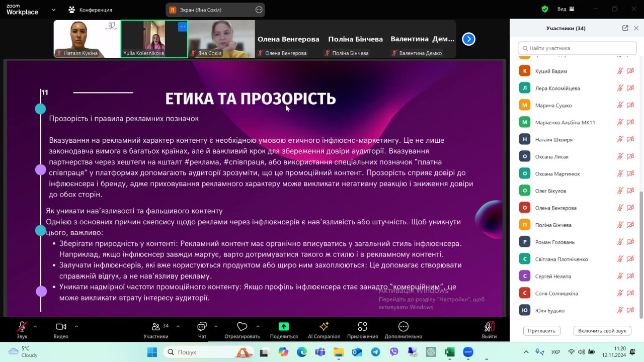This screenshot has height=362, width=644.
Task: Click camera-off icon for Сергей Нелипа
Action: (x=630, y=276)
